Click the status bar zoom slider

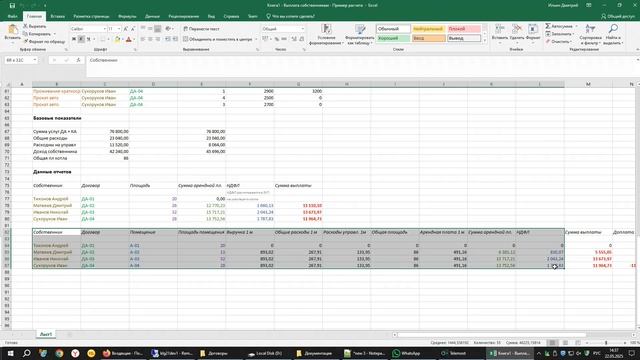(606, 343)
